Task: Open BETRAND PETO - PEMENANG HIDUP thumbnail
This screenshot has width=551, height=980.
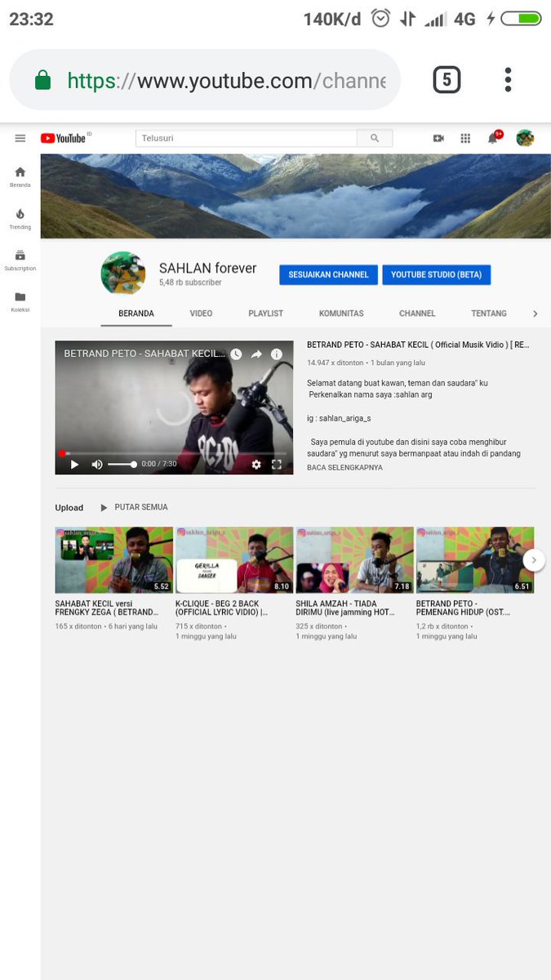Action: [x=475, y=560]
